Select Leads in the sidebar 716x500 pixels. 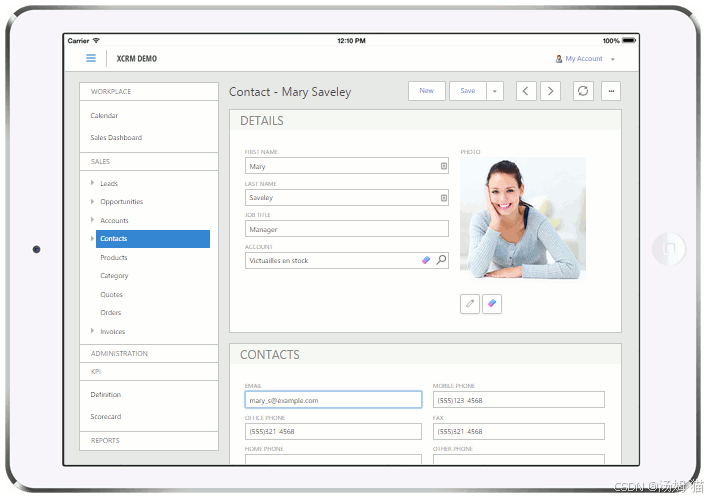[109, 184]
